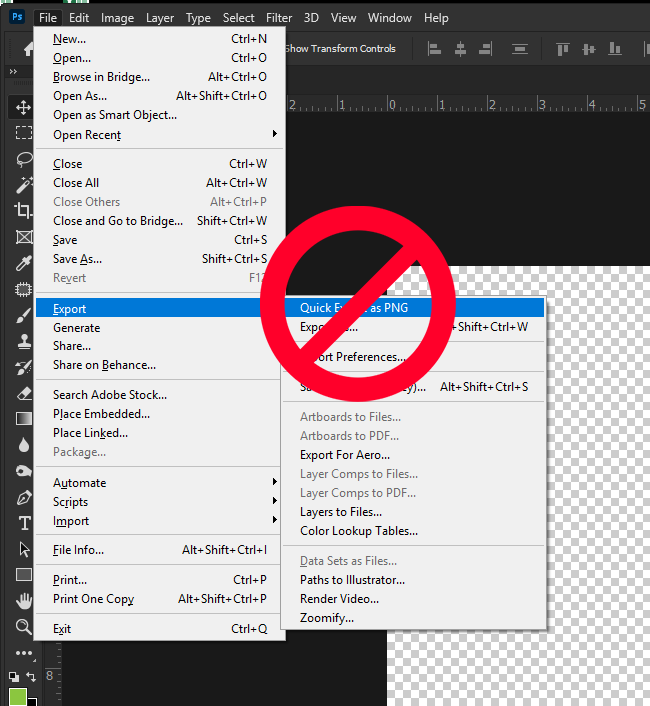Select the Clone Stamp tool
This screenshot has width=650, height=706.
23,341
